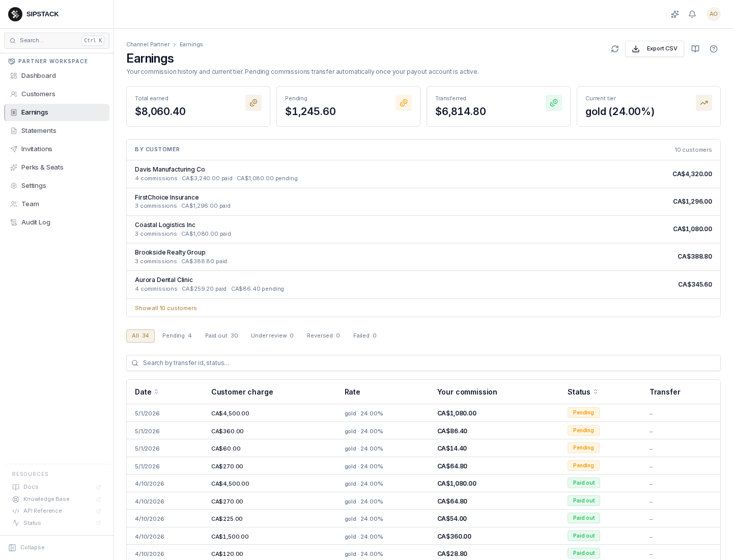The width and height of the screenshot is (733, 560).
Task: Refresh the earnings data
Action: [615, 49]
